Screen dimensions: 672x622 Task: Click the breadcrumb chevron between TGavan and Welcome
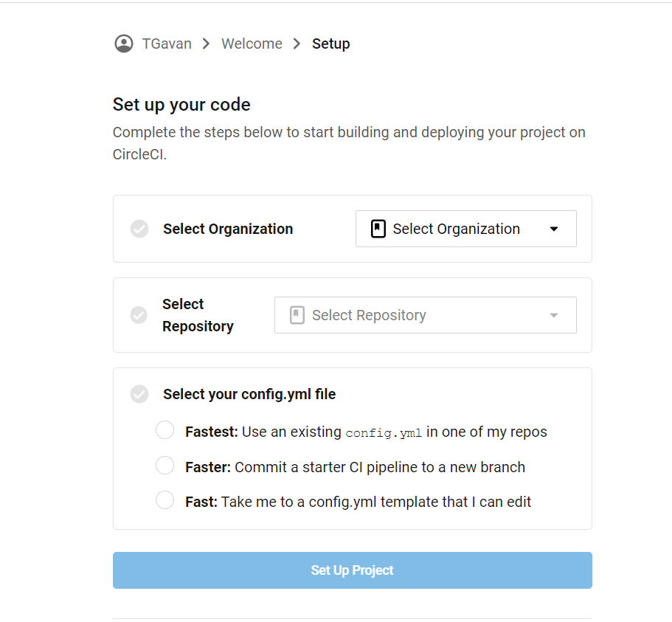pos(207,44)
